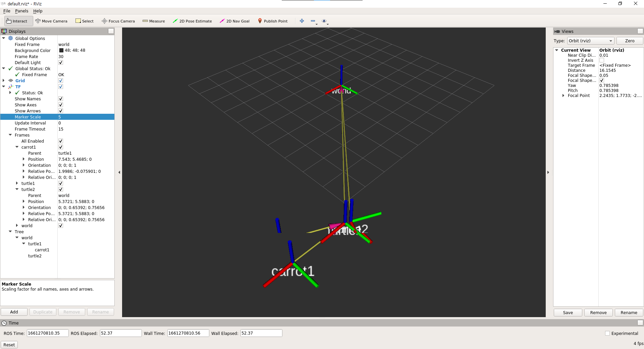The height and width of the screenshot is (349, 644).
Task: Activate 2D Nav Goal tool
Action: pos(234,21)
